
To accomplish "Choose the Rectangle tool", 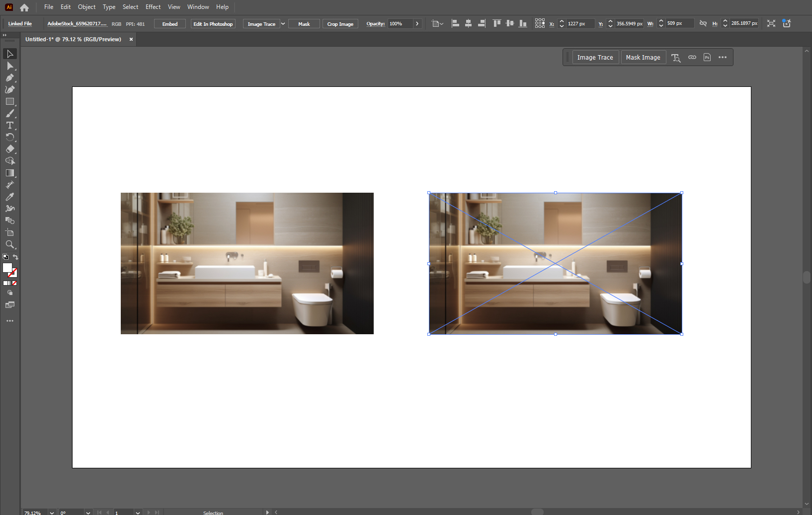I will click(x=9, y=101).
